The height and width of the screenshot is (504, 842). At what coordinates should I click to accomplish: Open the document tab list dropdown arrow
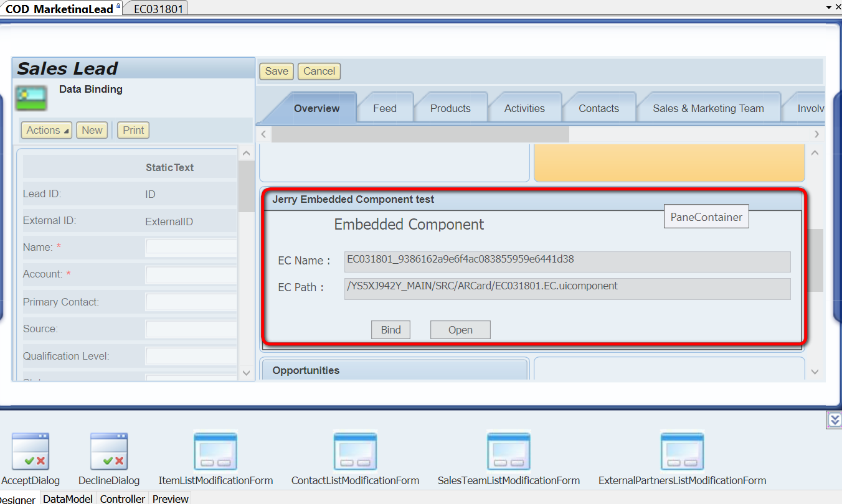[829, 7]
